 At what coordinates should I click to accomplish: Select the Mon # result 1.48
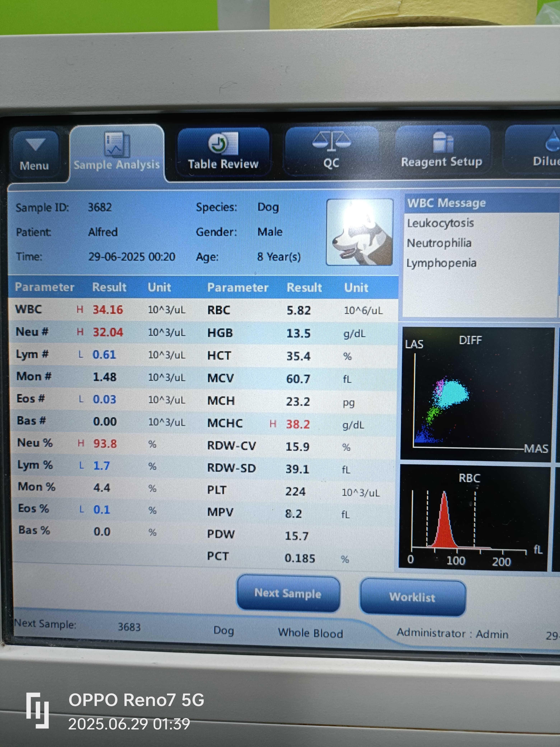(x=105, y=377)
